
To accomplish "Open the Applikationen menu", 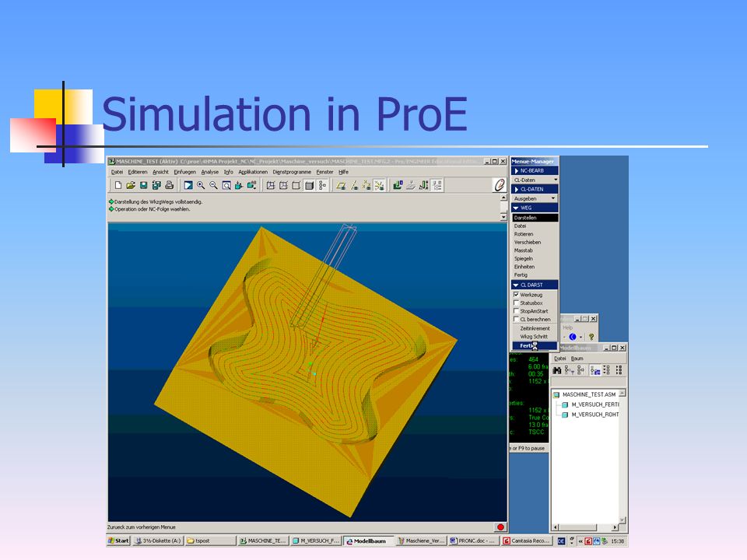I will [253, 172].
